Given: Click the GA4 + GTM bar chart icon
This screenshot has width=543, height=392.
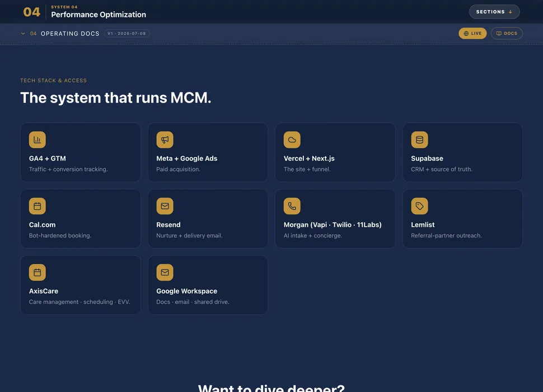Looking at the screenshot, I should coord(38,140).
